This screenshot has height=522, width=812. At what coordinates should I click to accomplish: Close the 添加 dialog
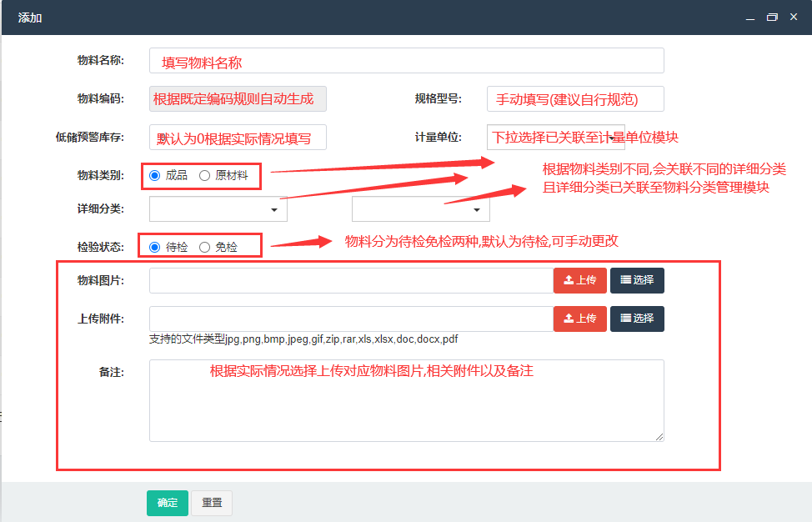click(x=794, y=17)
